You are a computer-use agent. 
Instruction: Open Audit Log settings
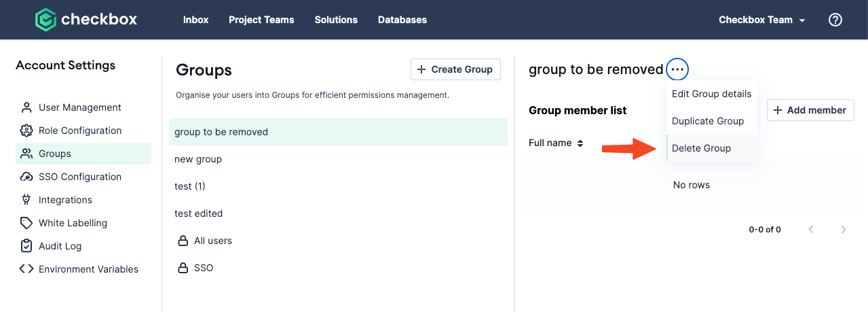coord(83,246)
